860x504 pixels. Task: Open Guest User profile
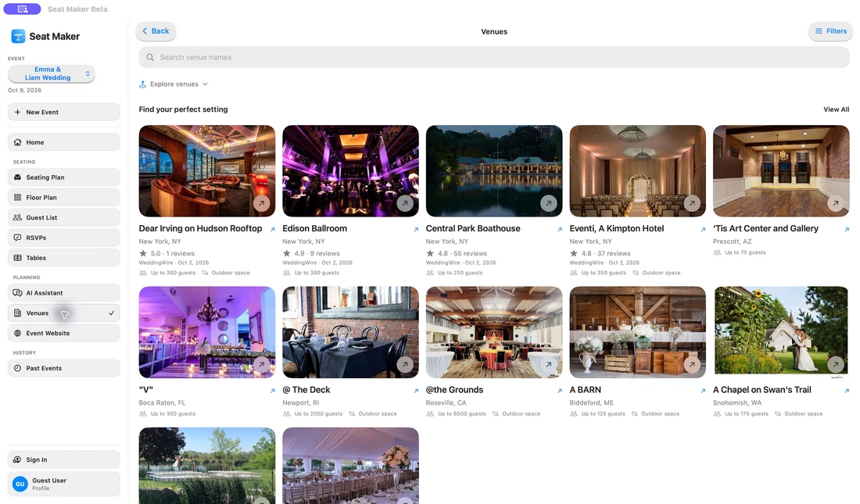[x=63, y=484]
